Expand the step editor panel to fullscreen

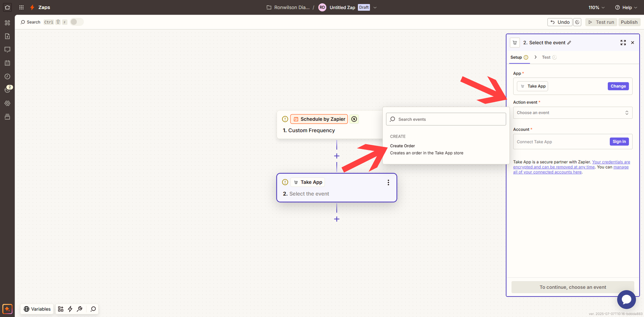[623, 43]
